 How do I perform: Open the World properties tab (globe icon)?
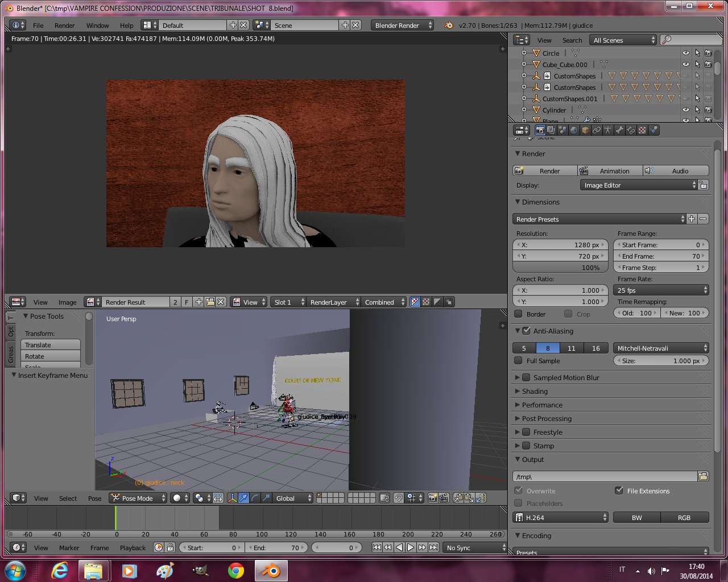[x=574, y=130]
